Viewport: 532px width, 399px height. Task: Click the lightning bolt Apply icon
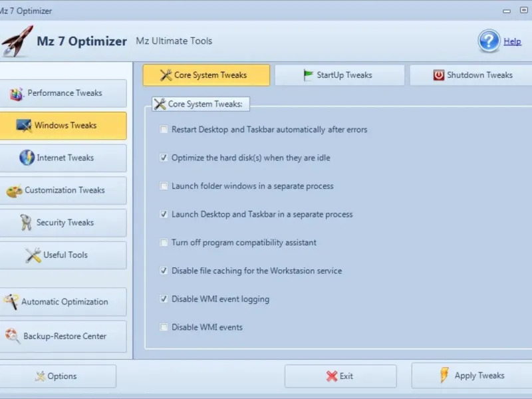coord(444,375)
